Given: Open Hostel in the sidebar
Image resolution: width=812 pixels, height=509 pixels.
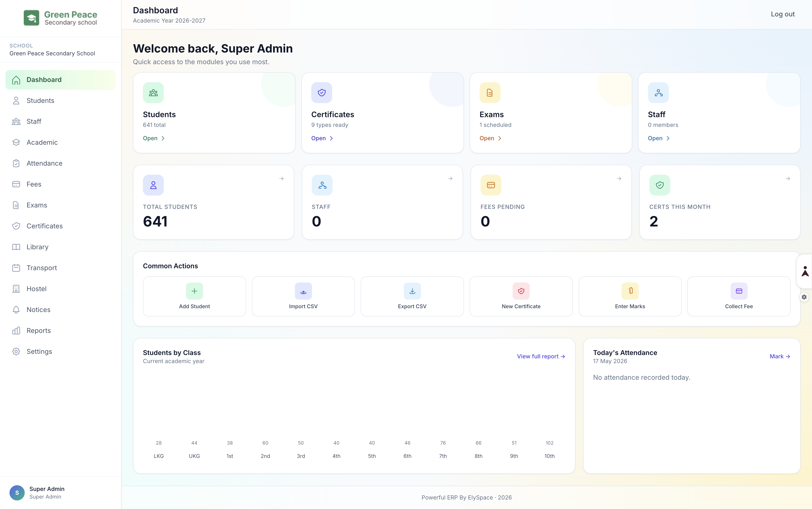Looking at the screenshot, I should tap(61, 289).
